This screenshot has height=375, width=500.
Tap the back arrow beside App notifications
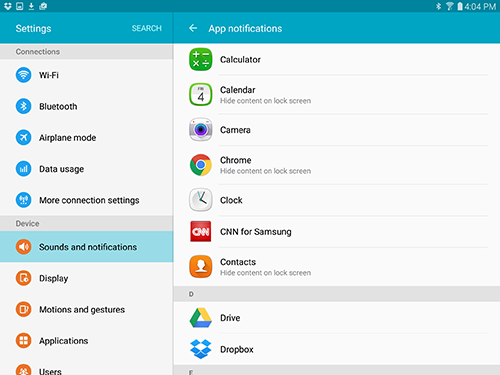(193, 28)
